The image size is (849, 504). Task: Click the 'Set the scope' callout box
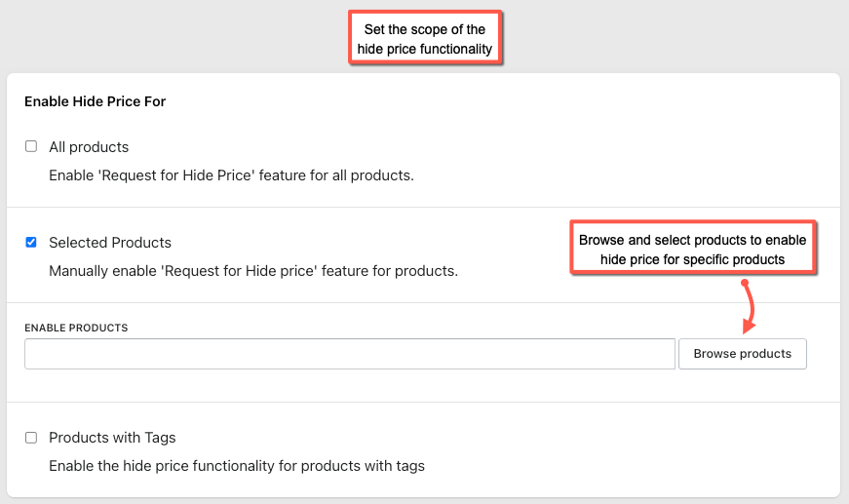(x=425, y=38)
